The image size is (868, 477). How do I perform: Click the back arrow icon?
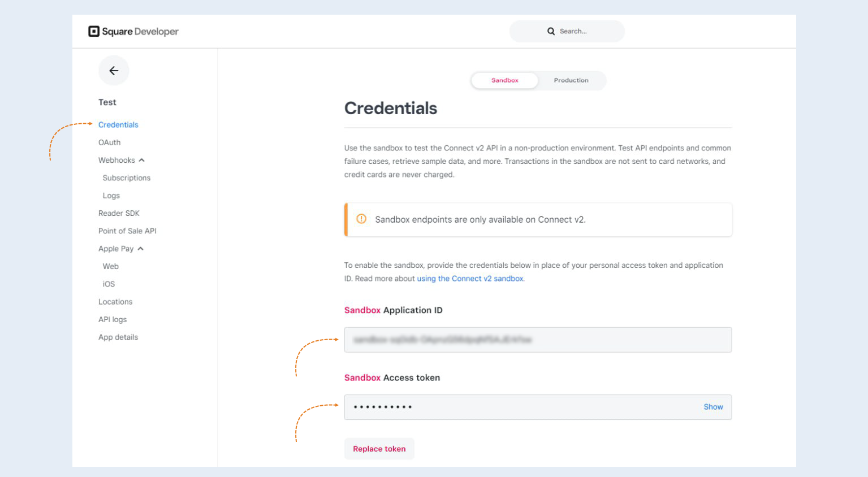coord(114,71)
